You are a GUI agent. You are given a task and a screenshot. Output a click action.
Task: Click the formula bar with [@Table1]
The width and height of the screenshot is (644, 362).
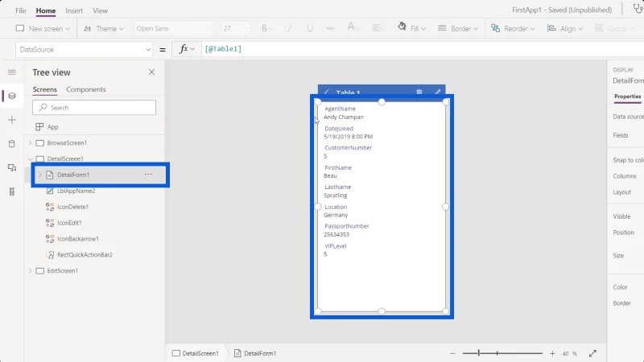(423, 49)
